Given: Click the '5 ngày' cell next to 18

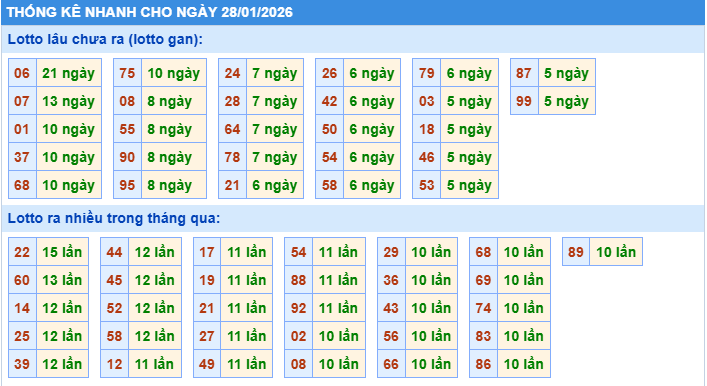Looking at the screenshot, I should point(469,129).
